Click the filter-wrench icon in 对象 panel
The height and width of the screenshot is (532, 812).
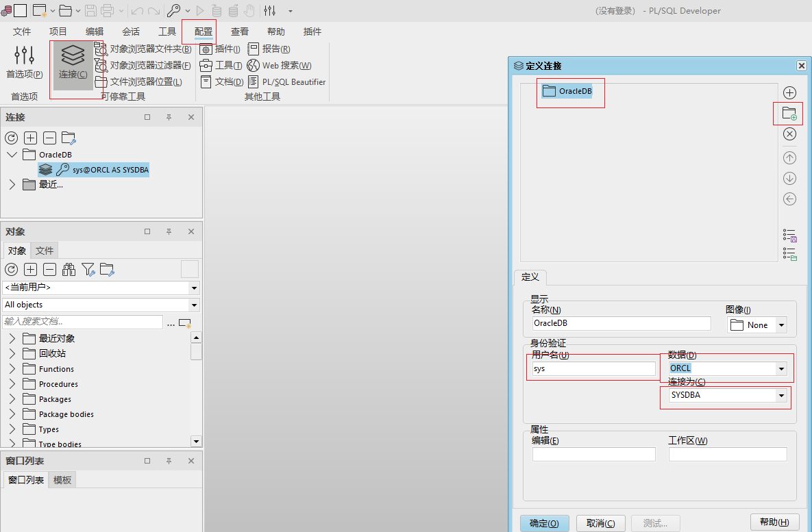(88, 269)
